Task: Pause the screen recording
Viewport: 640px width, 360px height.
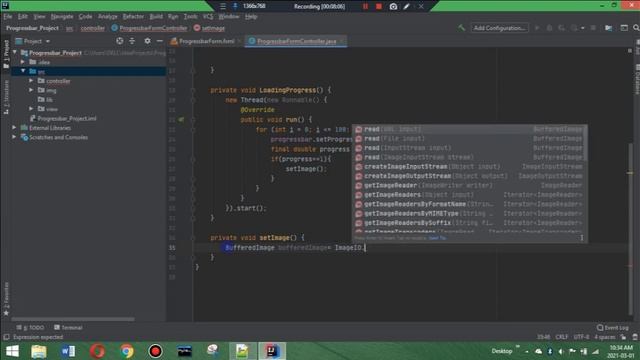Action: (365, 6)
